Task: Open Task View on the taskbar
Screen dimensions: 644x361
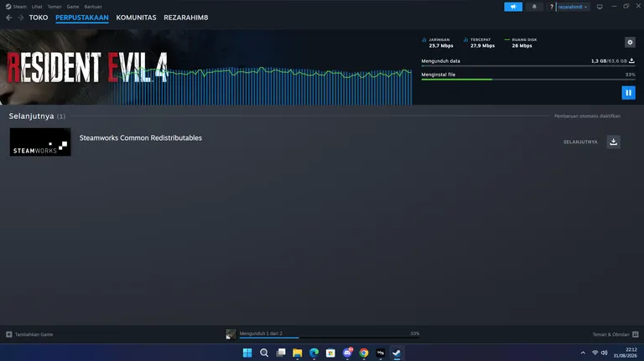Action: click(281, 353)
